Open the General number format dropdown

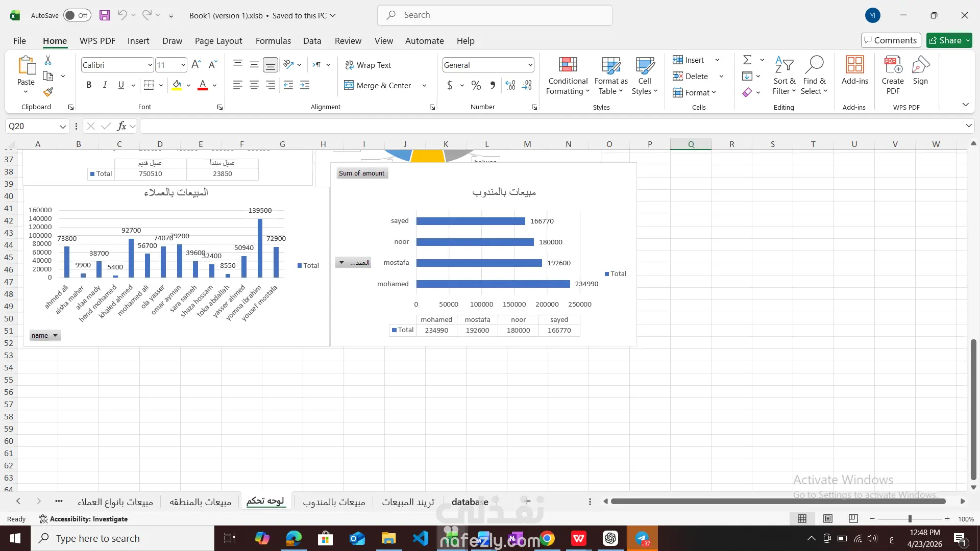click(530, 65)
